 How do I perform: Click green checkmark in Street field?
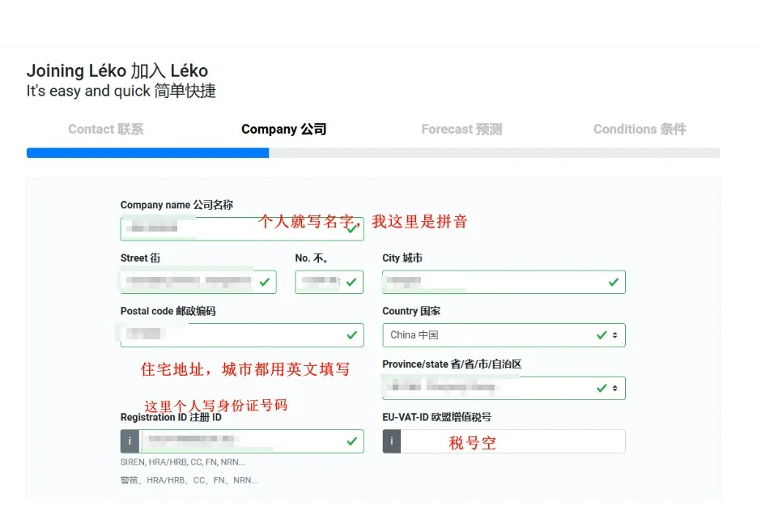(x=264, y=282)
